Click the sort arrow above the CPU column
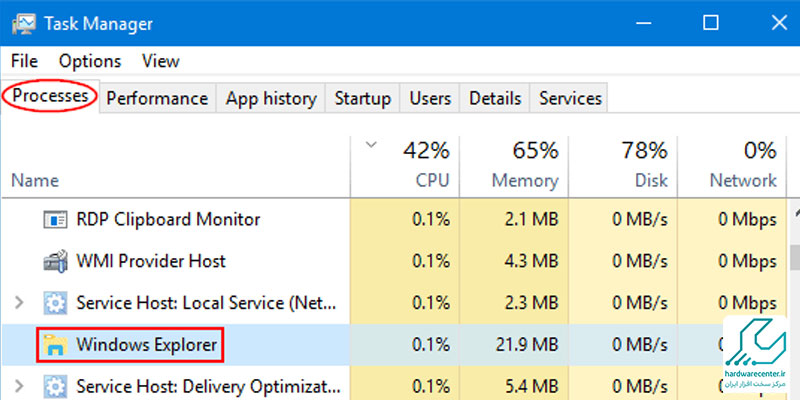Viewport: 800px width, 400px height. point(371,145)
